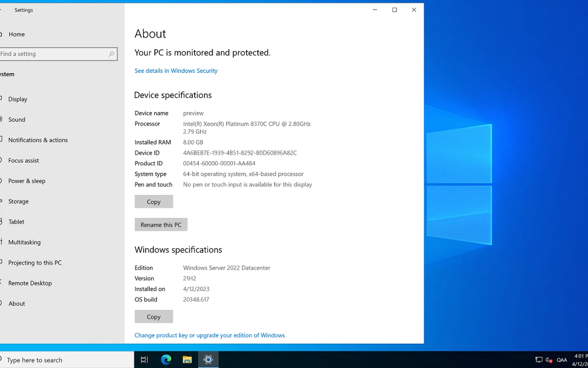Click the muted volume tray icon
588x368 pixels.
pos(549,360)
